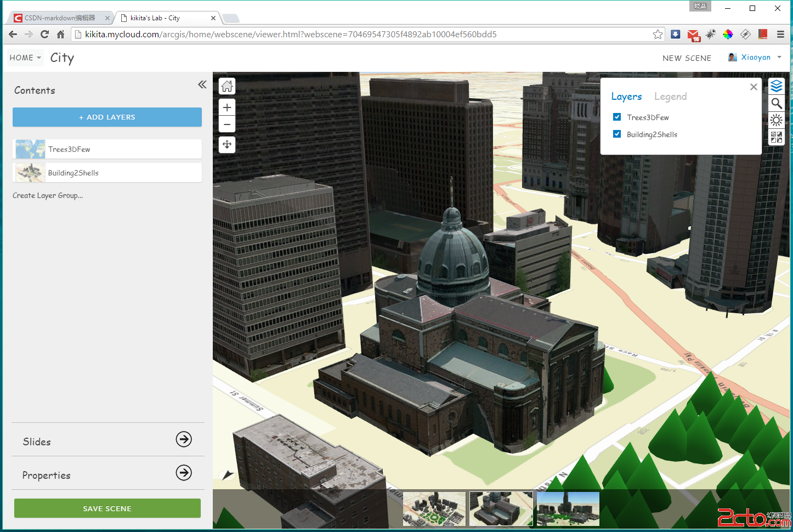Click the SAVE SCENE button
Viewport: 793px width, 532px height.
(x=107, y=508)
